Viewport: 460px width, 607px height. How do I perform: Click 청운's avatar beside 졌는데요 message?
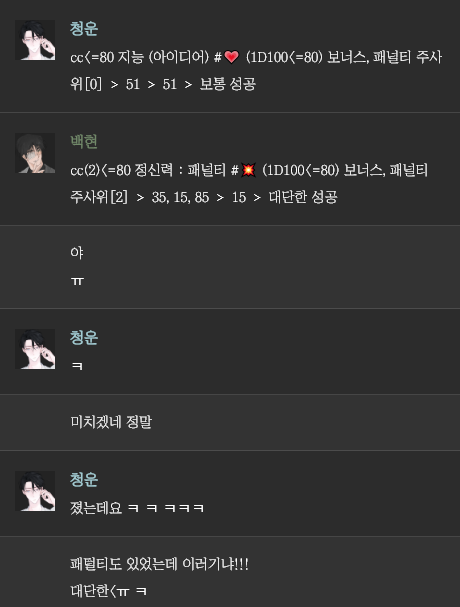pos(35,491)
